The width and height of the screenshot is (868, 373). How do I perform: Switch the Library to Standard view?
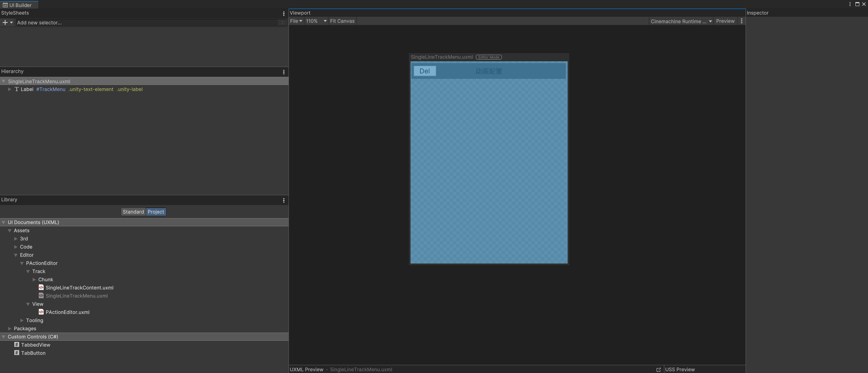click(133, 212)
